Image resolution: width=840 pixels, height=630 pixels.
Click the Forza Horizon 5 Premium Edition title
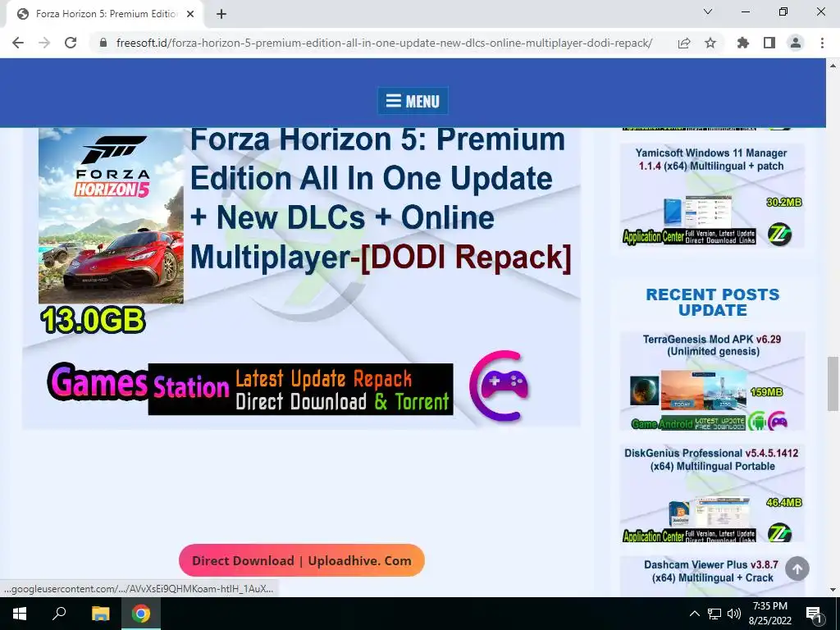click(381, 199)
